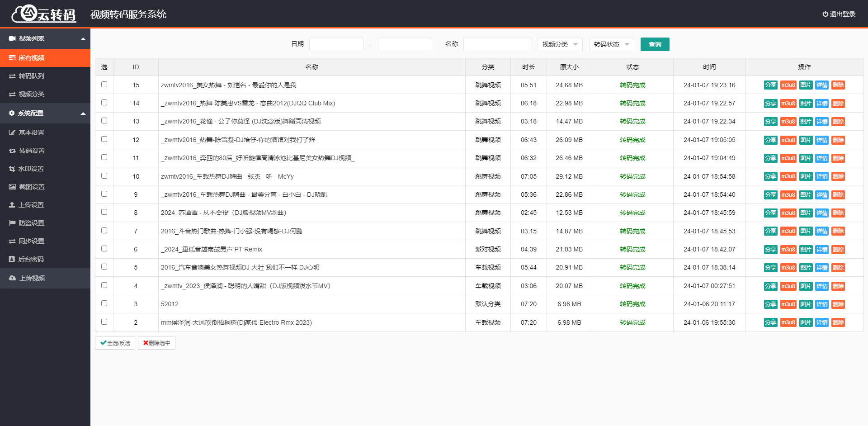This screenshot has height=426, width=868.
Task: Open 基本设置 settings page
Action: pos(45,133)
